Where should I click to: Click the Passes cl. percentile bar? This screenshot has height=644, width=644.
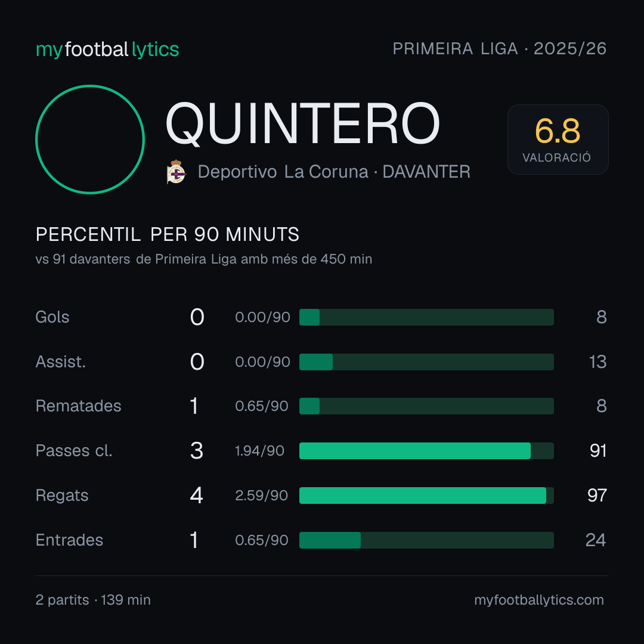pos(426,451)
